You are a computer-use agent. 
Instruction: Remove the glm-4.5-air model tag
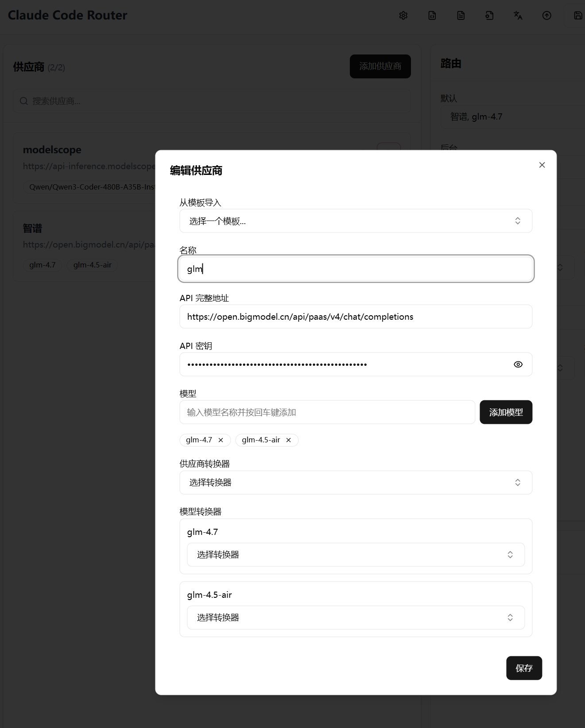click(x=288, y=440)
